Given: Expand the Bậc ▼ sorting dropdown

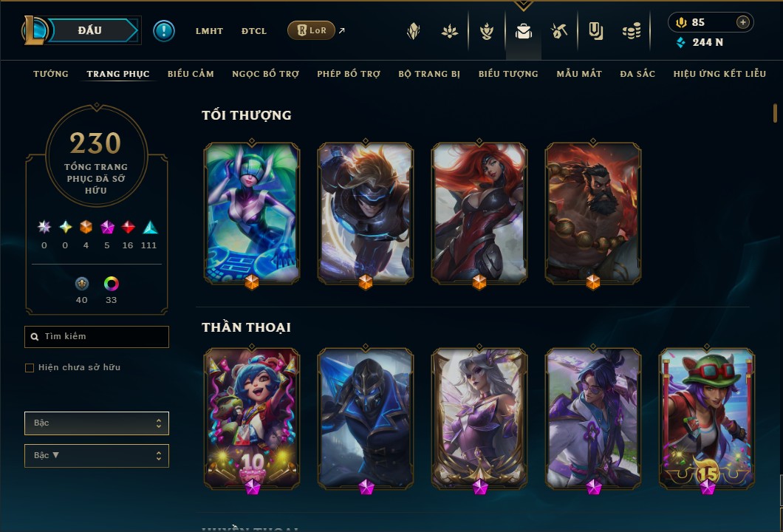Looking at the screenshot, I should click(96, 456).
